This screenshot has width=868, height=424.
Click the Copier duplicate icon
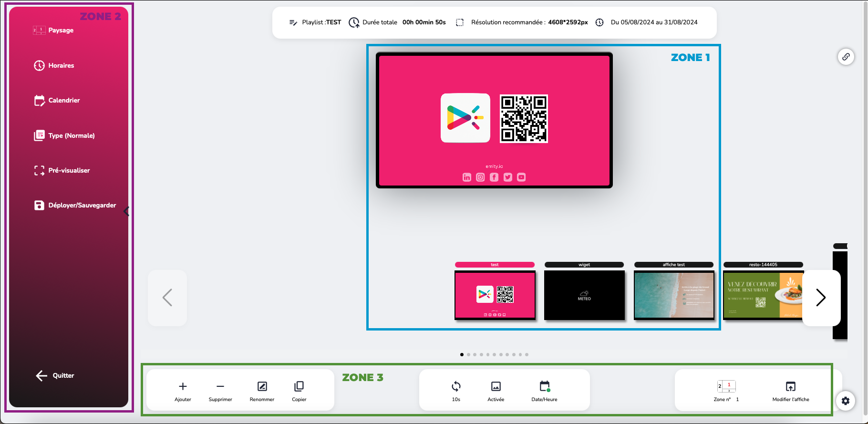pos(299,386)
